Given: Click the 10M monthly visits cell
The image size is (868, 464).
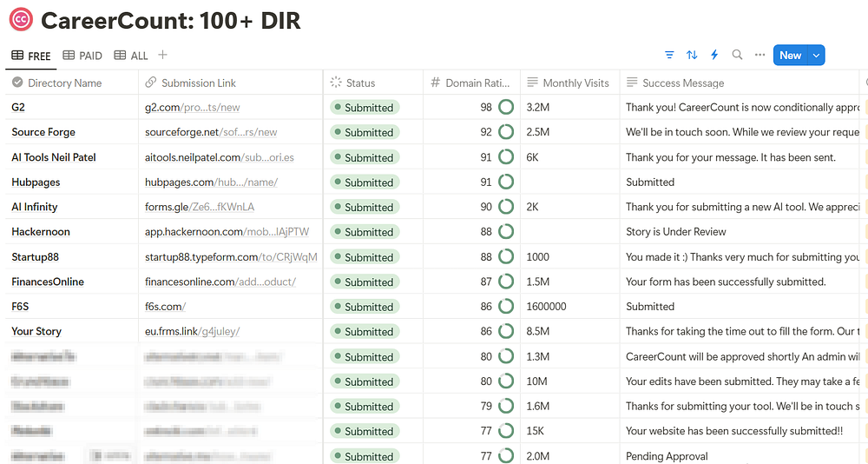Looking at the screenshot, I should click(x=570, y=381).
